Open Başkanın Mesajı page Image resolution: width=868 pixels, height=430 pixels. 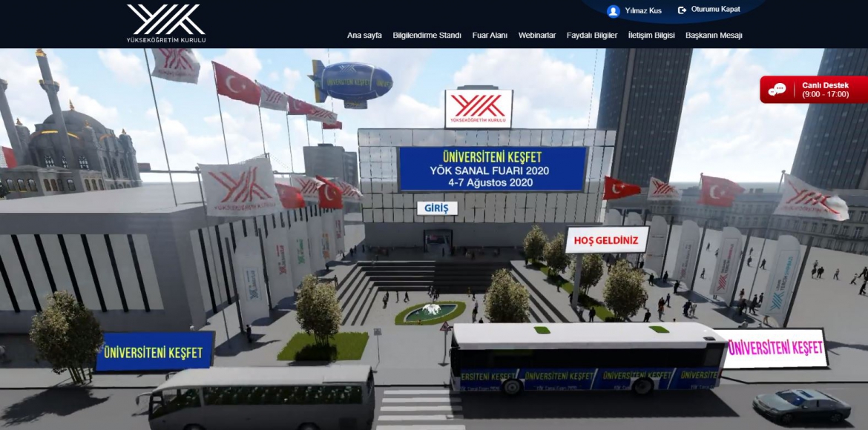coord(714,36)
